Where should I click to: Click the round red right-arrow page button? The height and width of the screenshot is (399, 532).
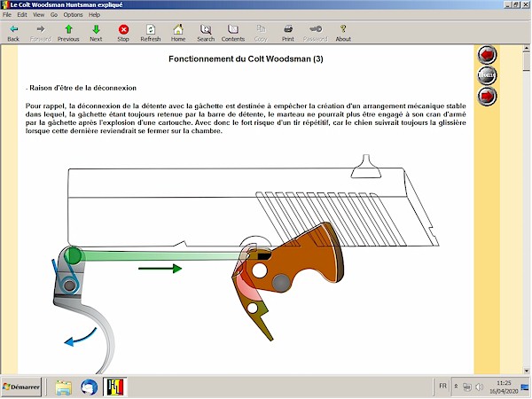[x=487, y=97]
